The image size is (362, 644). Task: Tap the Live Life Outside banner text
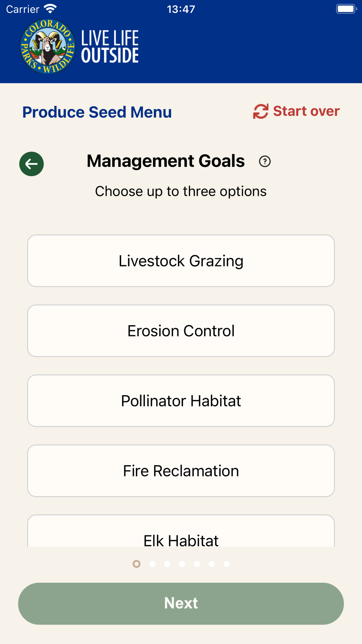point(110,47)
